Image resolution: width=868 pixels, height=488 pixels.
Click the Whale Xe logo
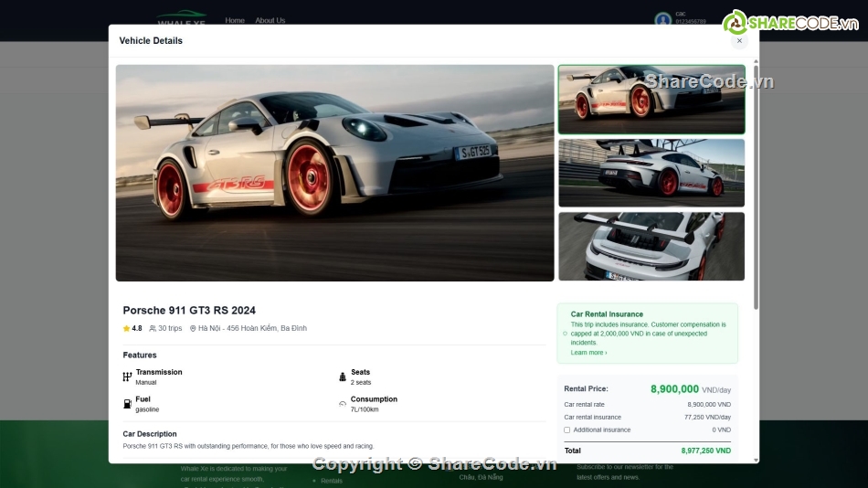(182, 20)
